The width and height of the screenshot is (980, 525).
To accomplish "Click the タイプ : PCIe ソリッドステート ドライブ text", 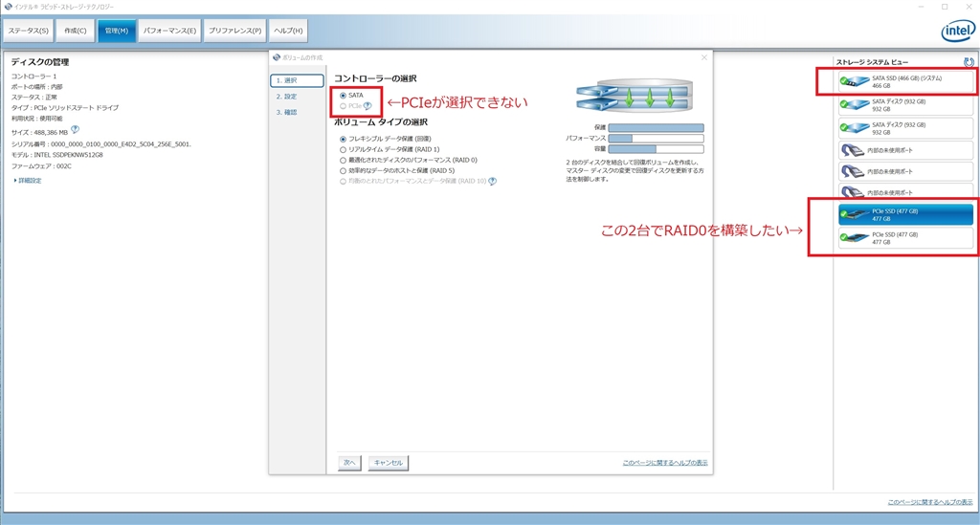I will point(65,107).
